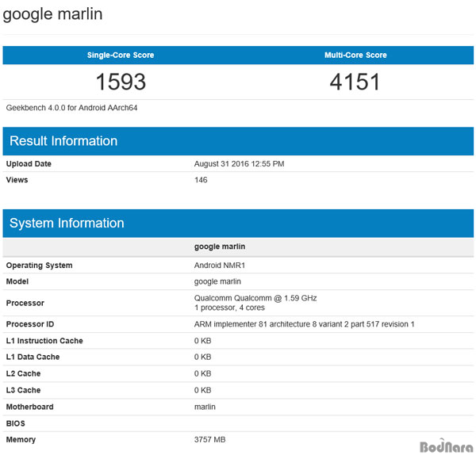Click the single-core score value 1593

point(121,82)
